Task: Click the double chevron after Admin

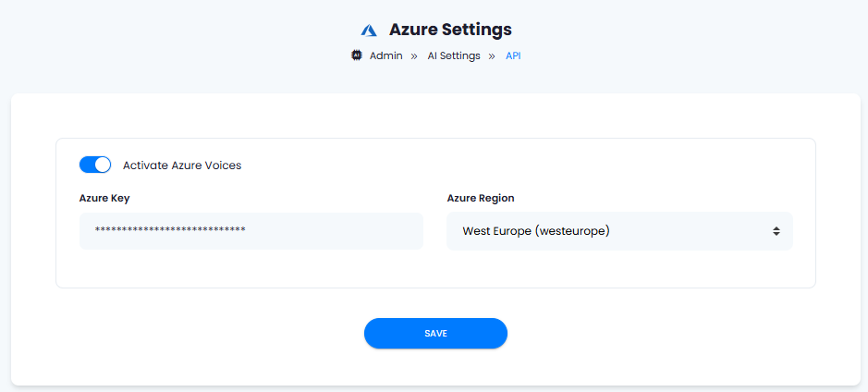Action: [414, 55]
